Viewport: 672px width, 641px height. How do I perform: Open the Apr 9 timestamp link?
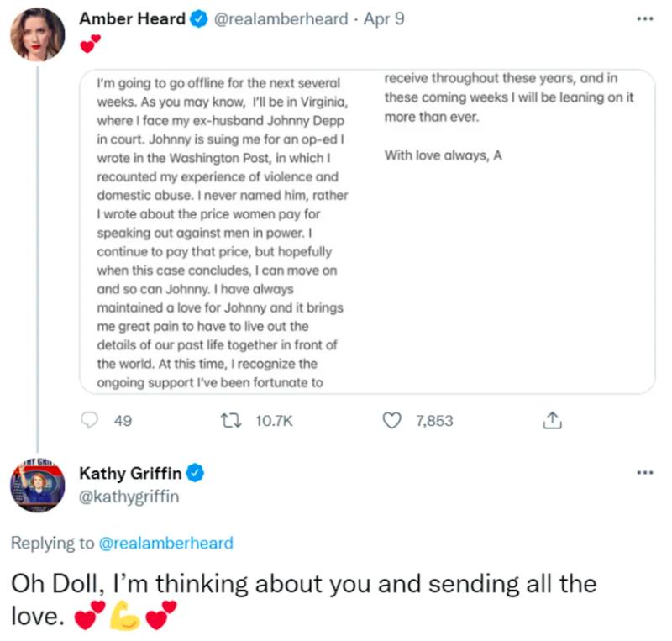coord(384,19)
